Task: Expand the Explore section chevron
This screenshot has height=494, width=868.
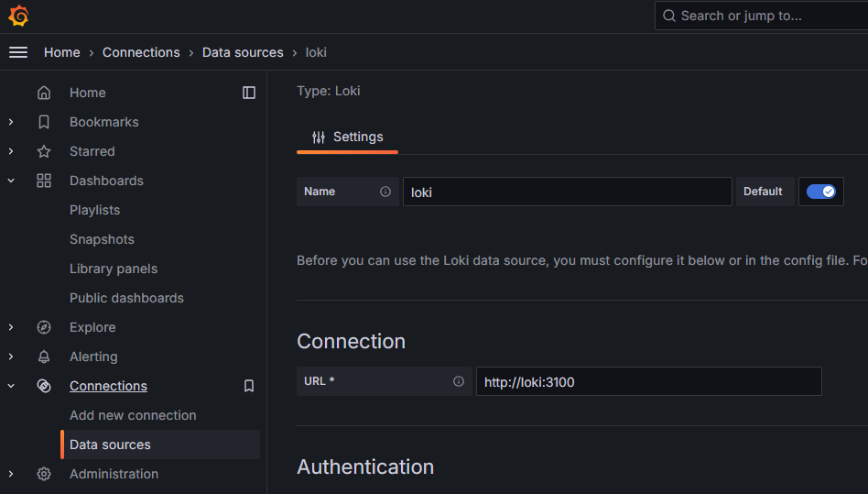Action: click(x=11, y=327)
